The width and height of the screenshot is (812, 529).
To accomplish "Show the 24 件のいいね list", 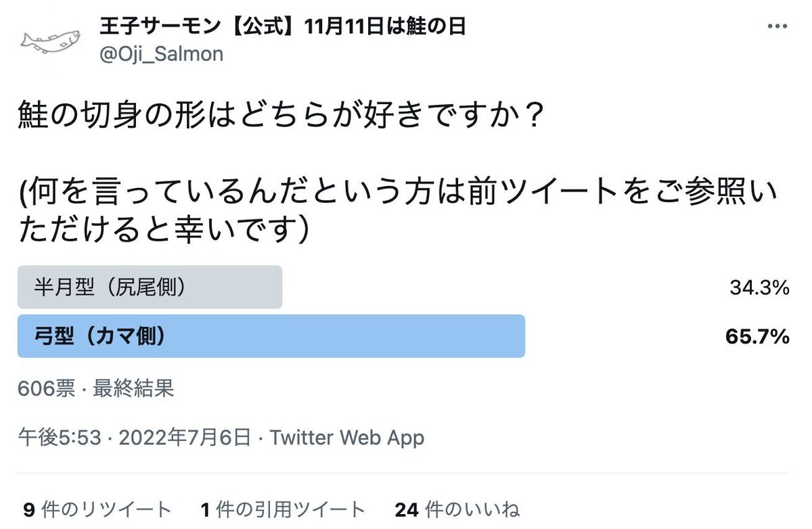I will click(x=457, y=509).
